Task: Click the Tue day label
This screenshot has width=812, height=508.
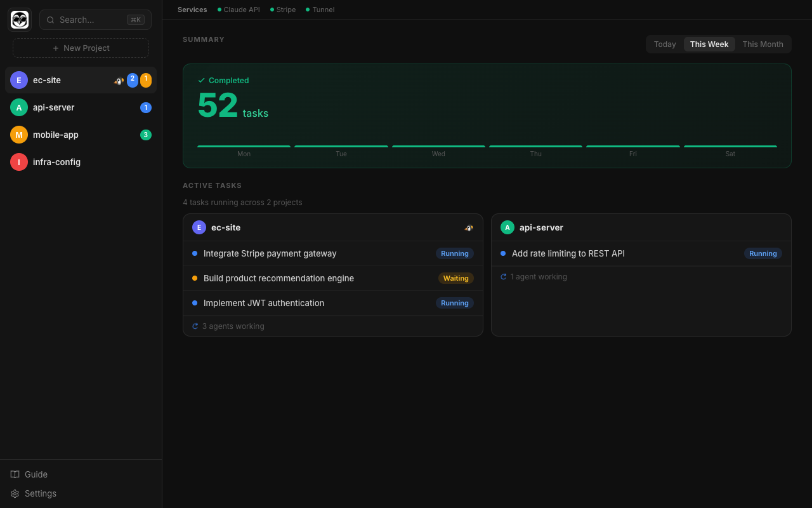Action: pos(341,154)
